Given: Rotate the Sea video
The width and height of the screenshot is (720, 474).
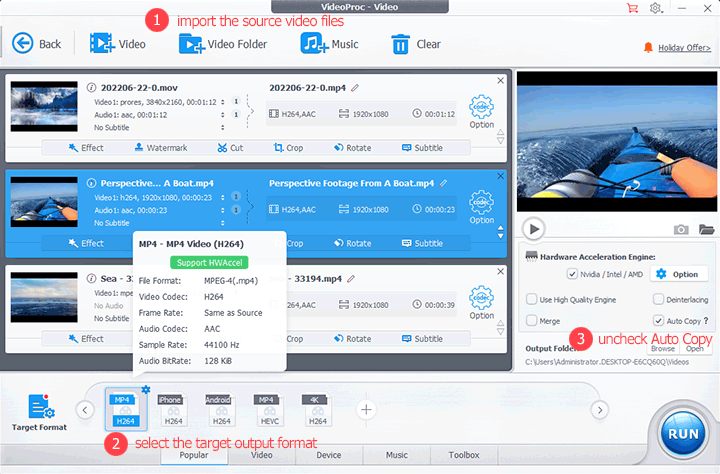Looking at the screenshot, I should click(x=353, y=339).
